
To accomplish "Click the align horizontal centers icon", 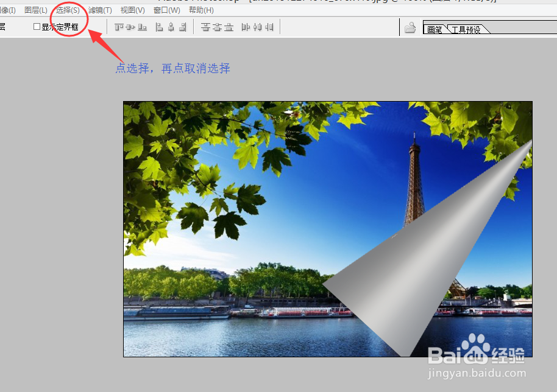I will [x=171, y=27].
